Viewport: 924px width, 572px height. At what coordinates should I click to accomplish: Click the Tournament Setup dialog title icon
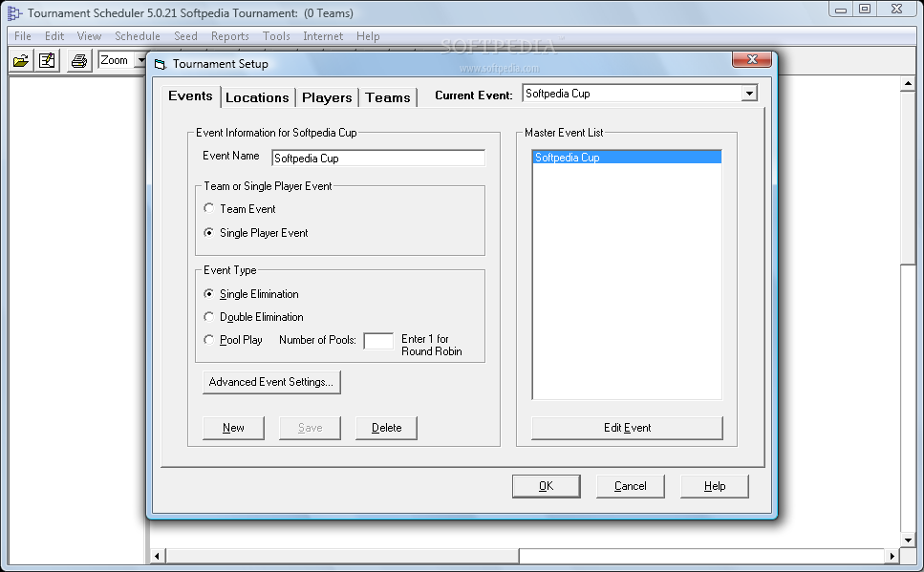pyautogui.click(x=161, y=64)
